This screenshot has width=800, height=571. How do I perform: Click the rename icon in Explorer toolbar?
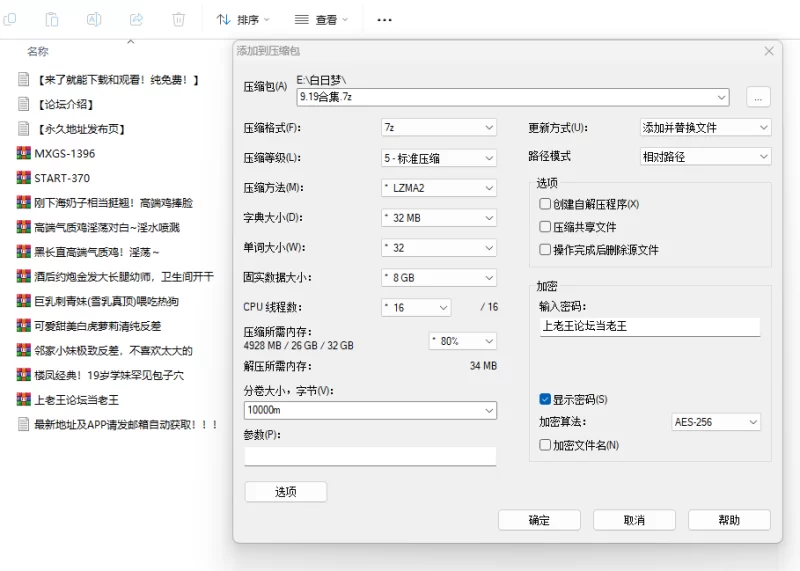tap(94, 19)
